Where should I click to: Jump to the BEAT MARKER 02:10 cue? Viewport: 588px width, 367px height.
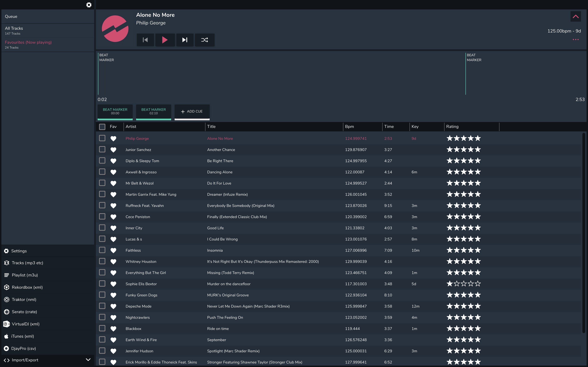coord(153,111)
